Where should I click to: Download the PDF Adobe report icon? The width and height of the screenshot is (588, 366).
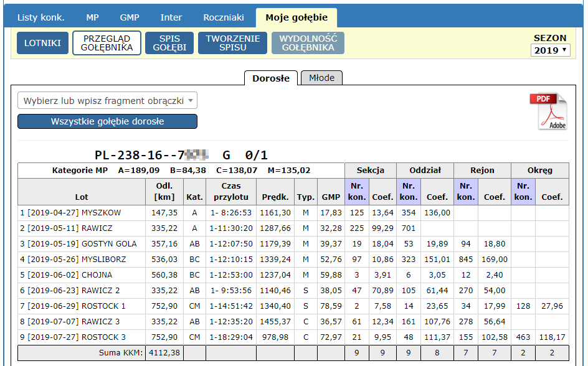point(549,111)
